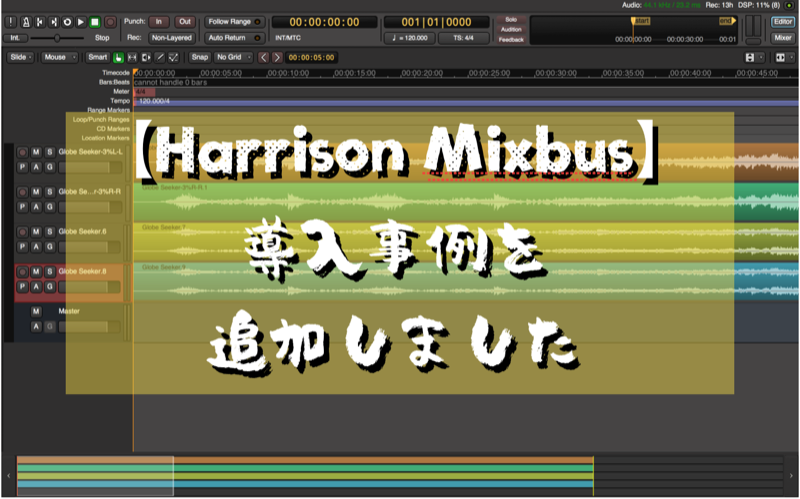Viewport: 800px width, 499px height.
Task: Open the Mouse edit point dropdown
Action: point(60,57)
